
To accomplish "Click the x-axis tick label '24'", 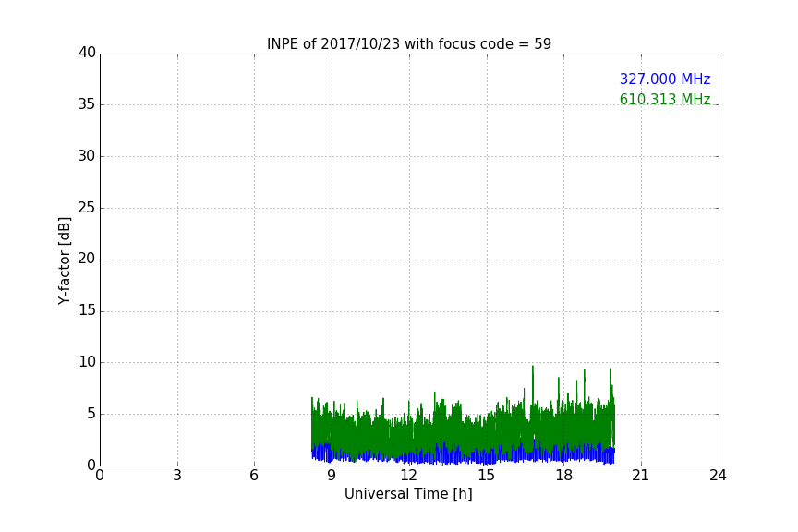I will [x=718, y=476].
